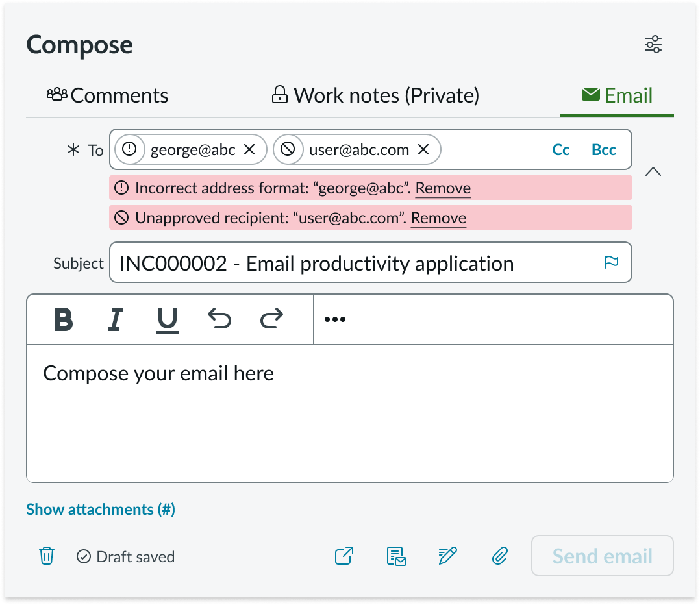Click Remove link for unapproved recipient
The width and height of the screenshot is (700, 605).
tap(438, 218)
